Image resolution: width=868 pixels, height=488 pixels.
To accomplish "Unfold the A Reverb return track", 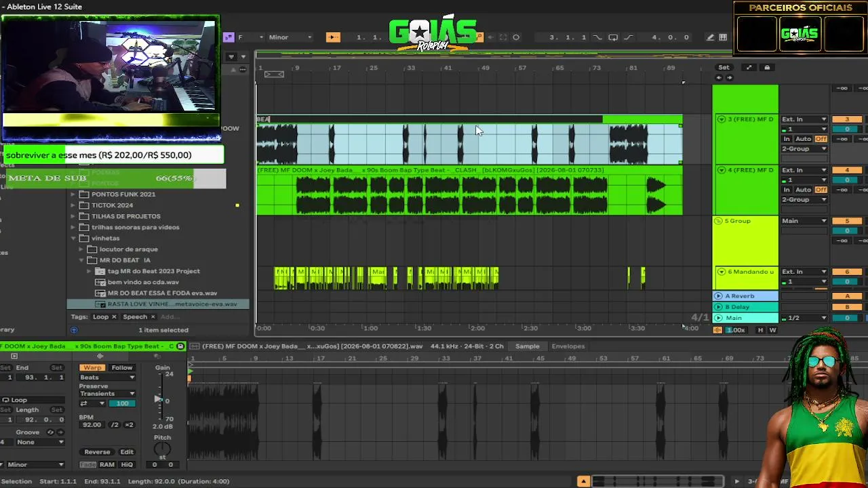I will [x=718, y=296].
